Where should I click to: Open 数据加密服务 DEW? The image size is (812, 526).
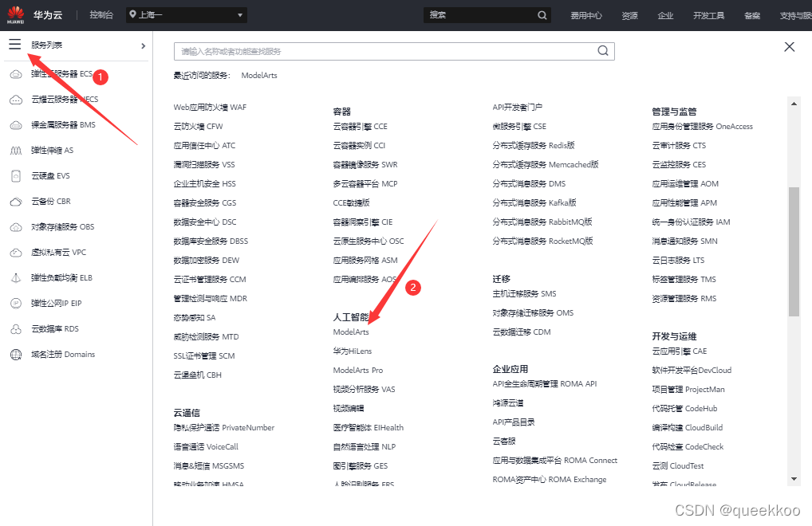(x=206, y=261)
